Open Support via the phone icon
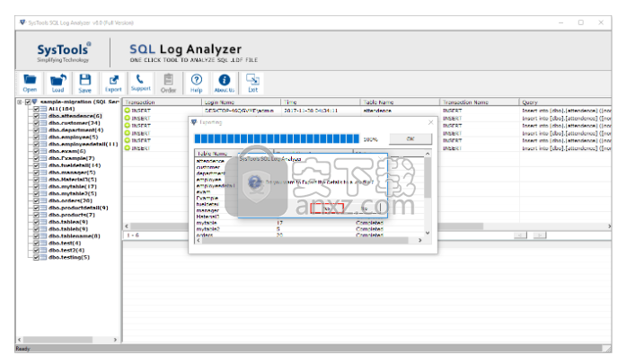This screenshot has width=644, height=364. 140,79
